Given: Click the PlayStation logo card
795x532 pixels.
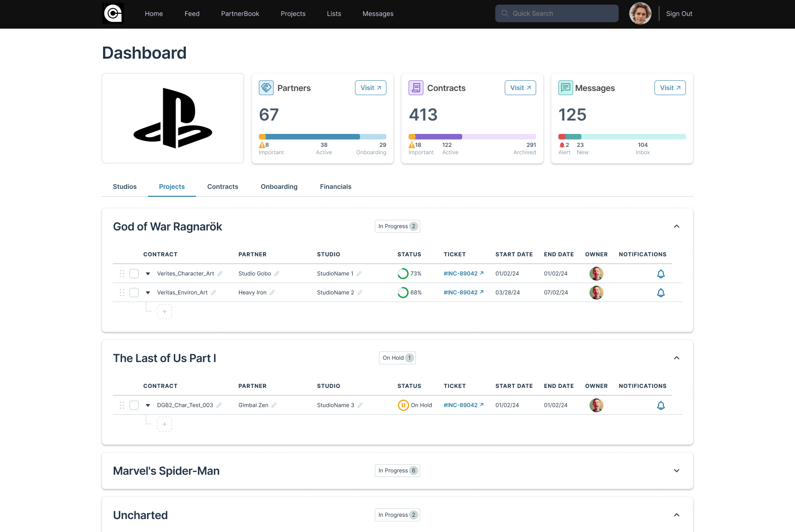Looking at the screenshot, I should click(x=173, y=118).
